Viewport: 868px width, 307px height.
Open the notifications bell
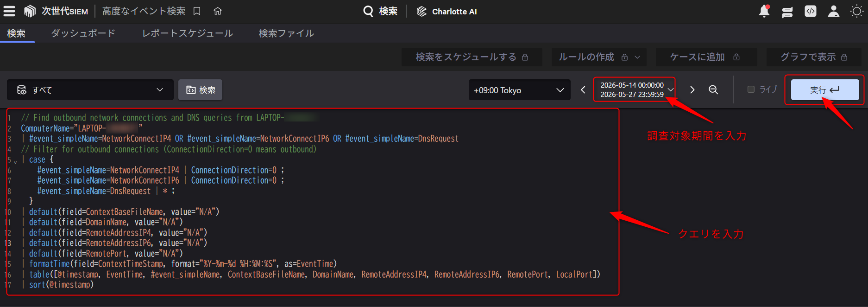tap(764, 11)
